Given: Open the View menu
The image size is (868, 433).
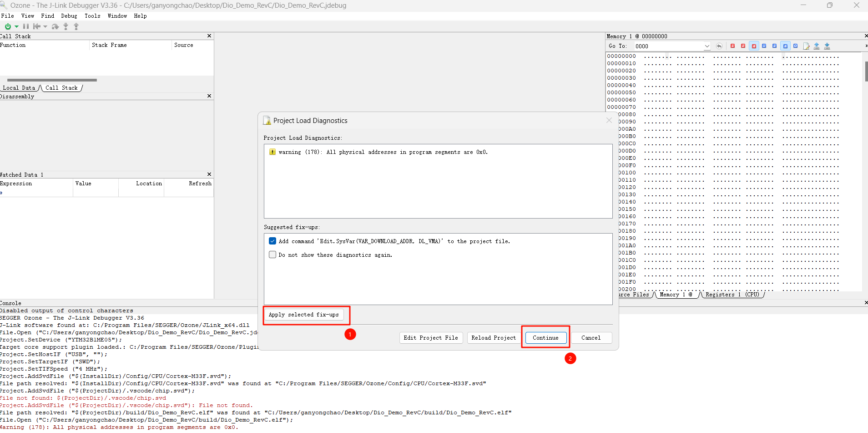Looking at the screenshot, I should [x=28, y=16].
